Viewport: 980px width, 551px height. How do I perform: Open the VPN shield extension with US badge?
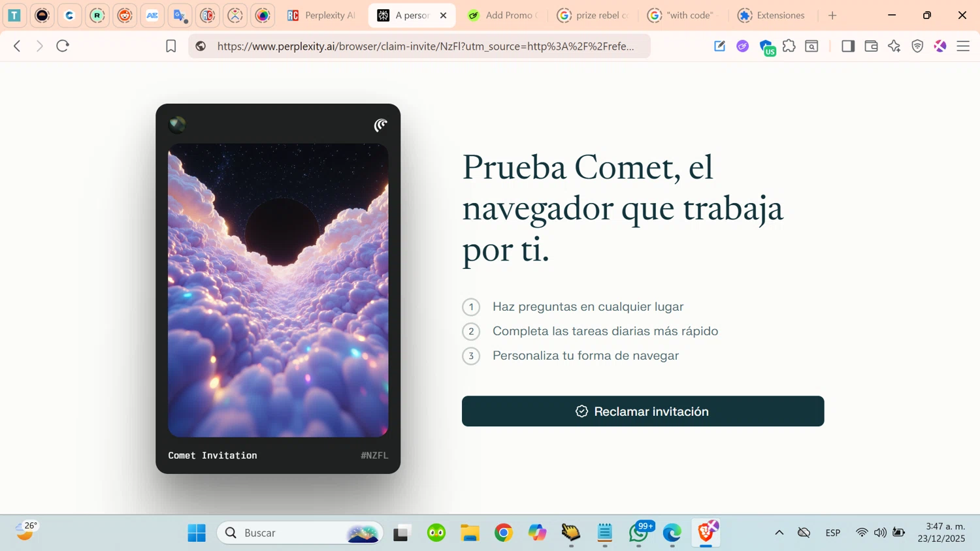coord(767,47)
